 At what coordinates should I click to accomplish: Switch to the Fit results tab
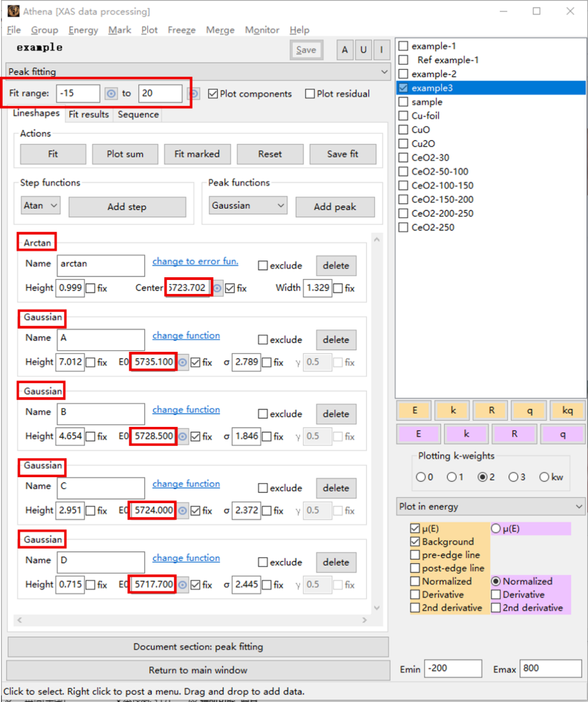pos(89,114)
